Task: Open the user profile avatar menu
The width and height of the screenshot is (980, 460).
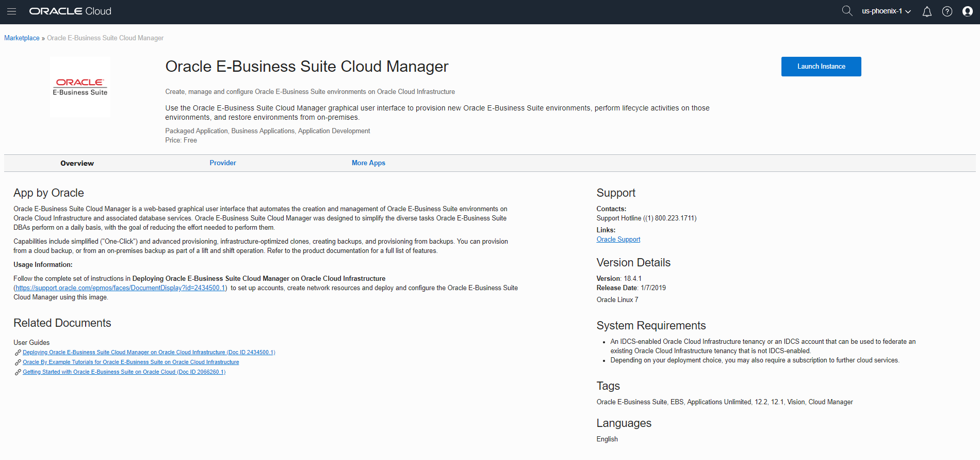Action: pyautogui.click(x=968, y=11)
